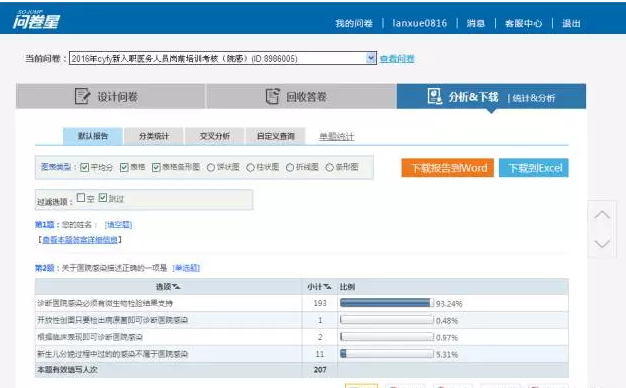Screen dimensions: 626x388
Task: Click the count cell showing 11
Action: click(320, 354)
